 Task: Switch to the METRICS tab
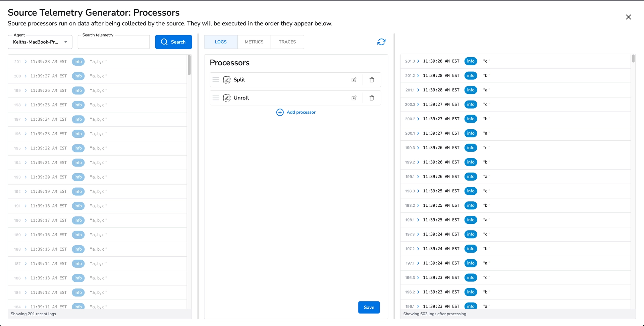(x=254, y=42)
